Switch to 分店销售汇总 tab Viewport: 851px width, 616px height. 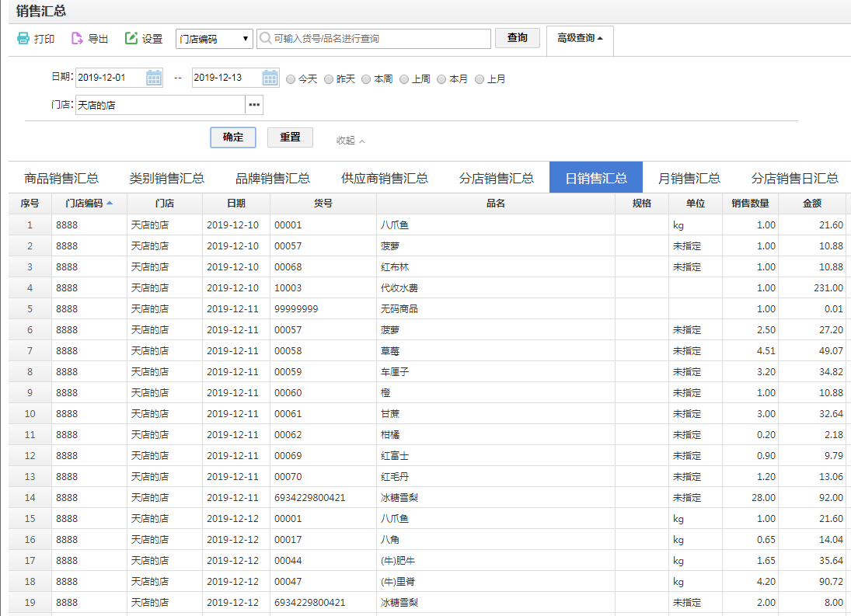tap(496, 178)
